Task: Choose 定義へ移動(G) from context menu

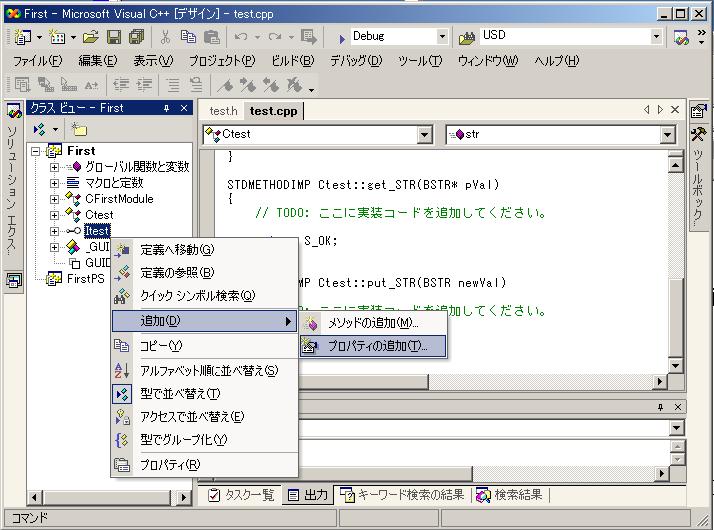Action: click(x=205, y=250)
